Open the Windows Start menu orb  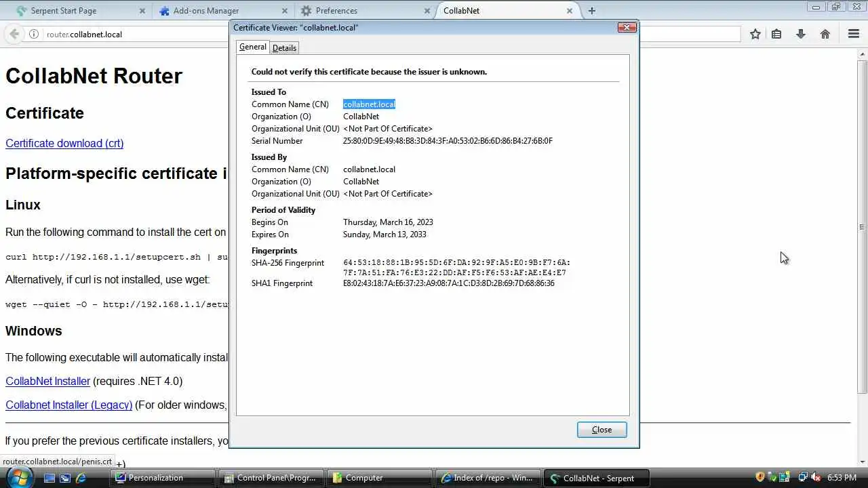pyautogui.click(x=18, y=477)
